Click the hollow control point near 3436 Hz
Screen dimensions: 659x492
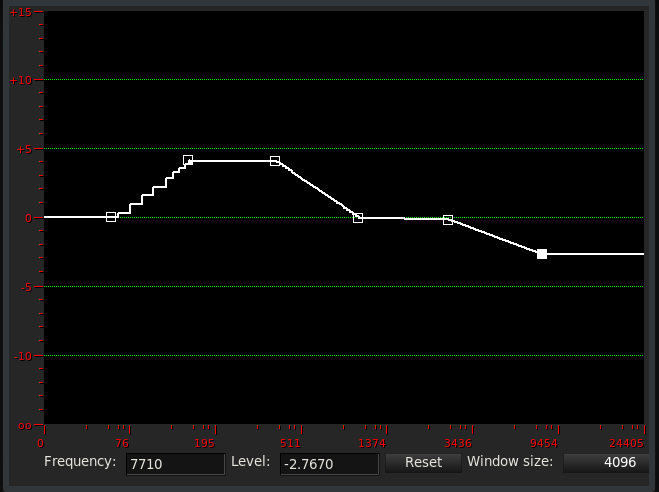coord(448,219)
